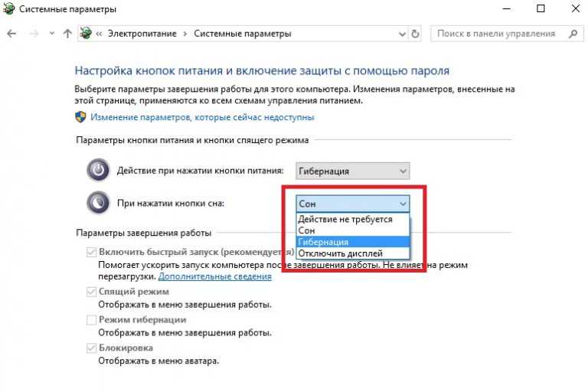
Task: Open recent locations chevron near arrows
Action: tap(52, 34)
